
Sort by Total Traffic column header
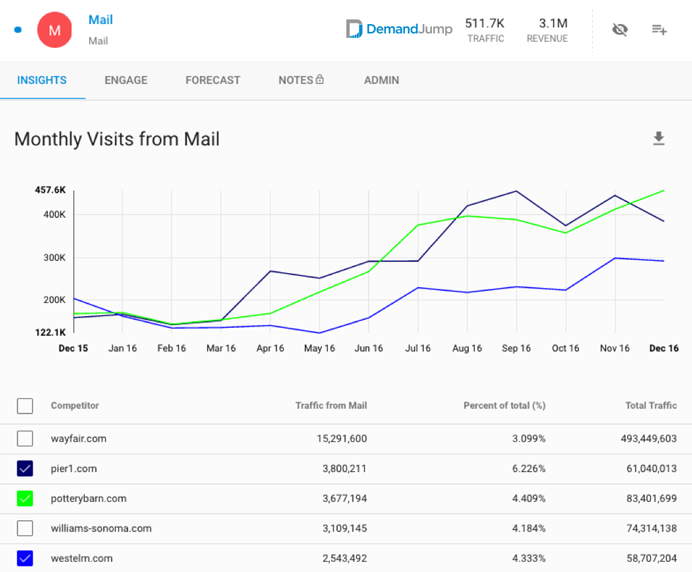coord(651,406)
